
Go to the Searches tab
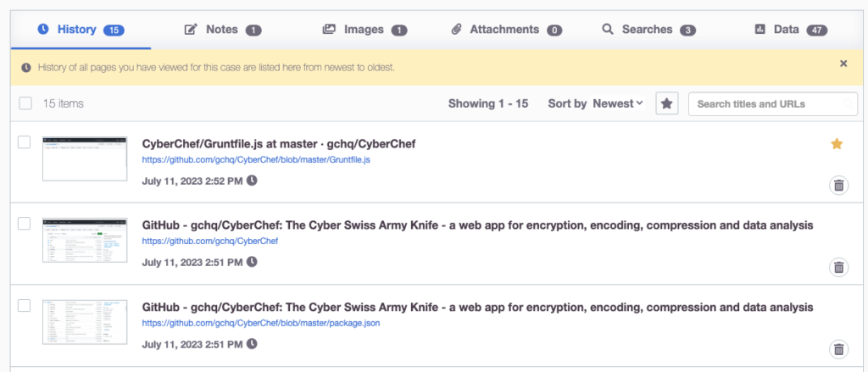(x=648, y=30)
